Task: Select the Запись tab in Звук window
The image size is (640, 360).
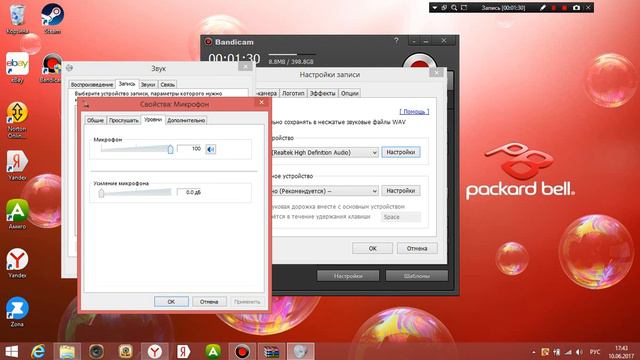Action: tap(127, 84)
